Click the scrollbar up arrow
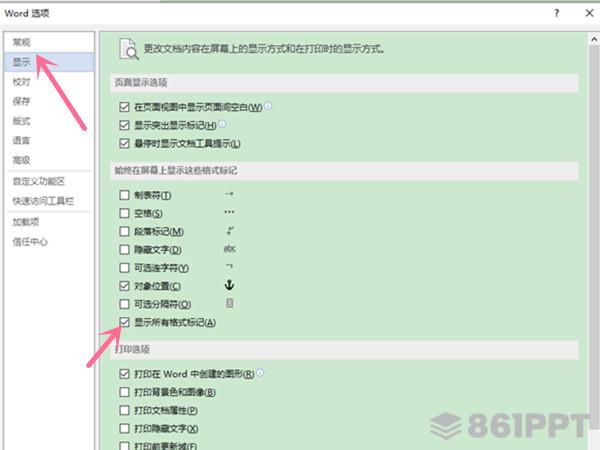 pyautogui.click(x=594, y=39)
